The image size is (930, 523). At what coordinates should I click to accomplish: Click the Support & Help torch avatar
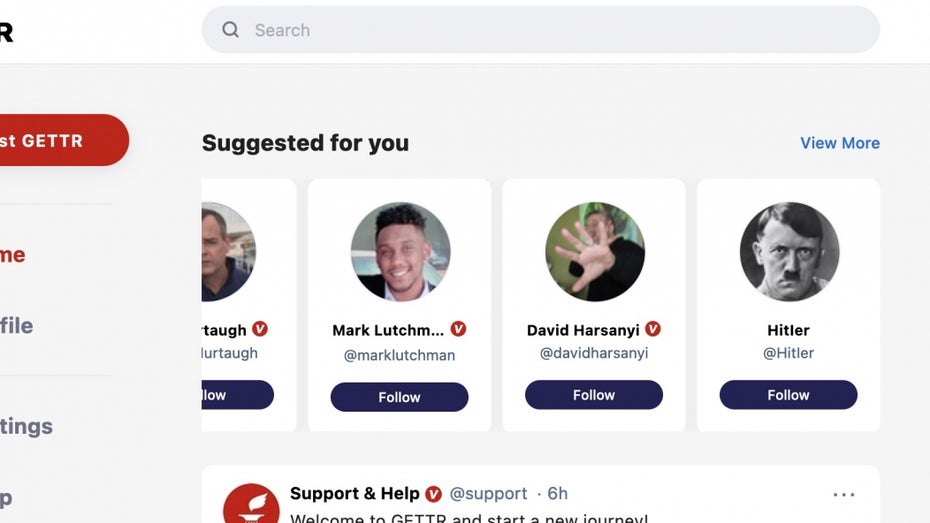(250, 505)
